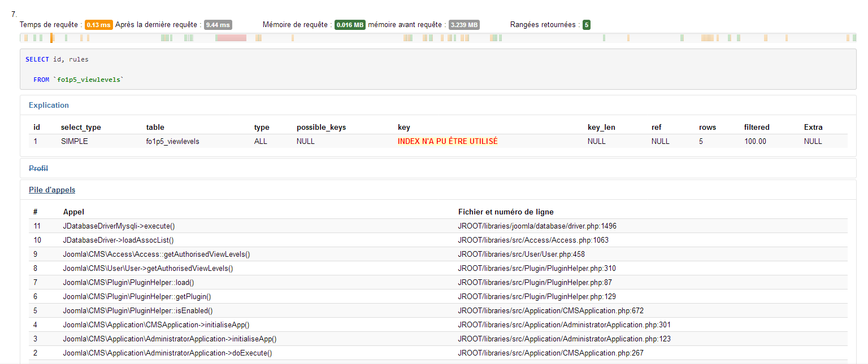Select the PluginHelper::isEnabled() call entry
868x364 pixels.
[x=137, y=310]
